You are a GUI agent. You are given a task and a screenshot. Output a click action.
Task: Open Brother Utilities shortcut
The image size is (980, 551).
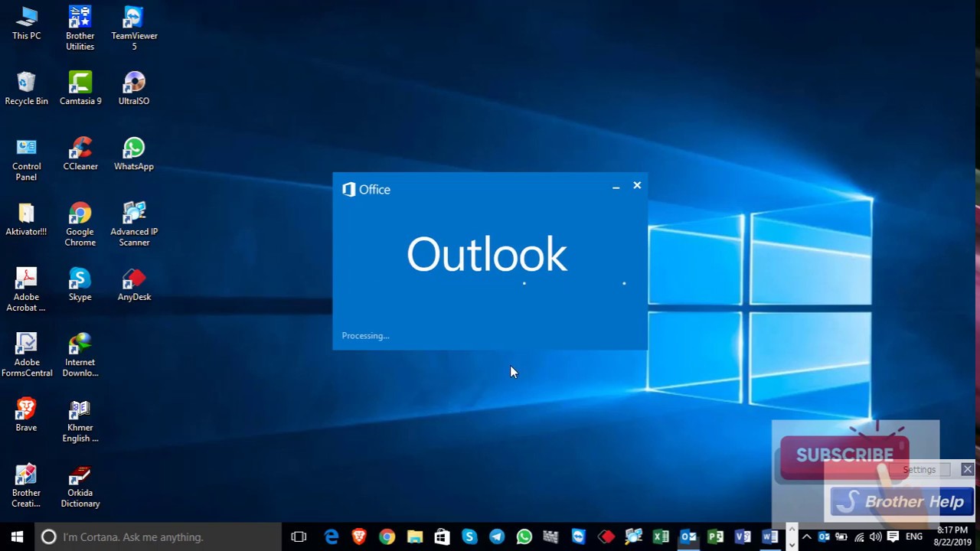coord(80,29)
